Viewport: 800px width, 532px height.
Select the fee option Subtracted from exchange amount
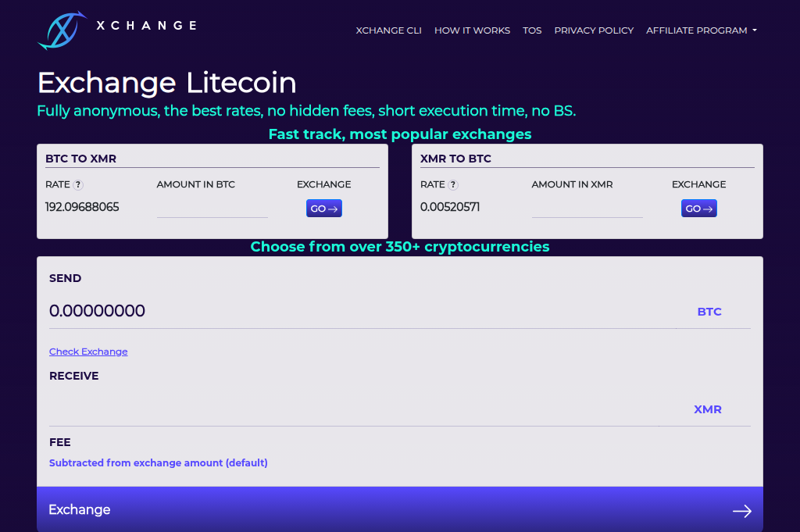158,462
